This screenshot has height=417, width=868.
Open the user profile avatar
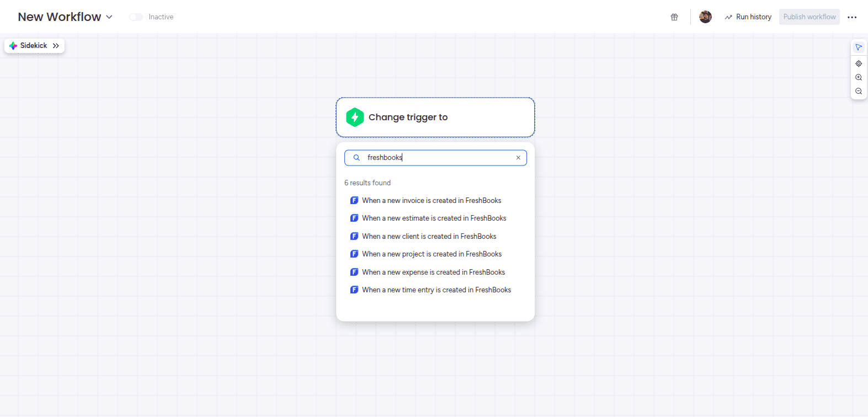[705, 17]
